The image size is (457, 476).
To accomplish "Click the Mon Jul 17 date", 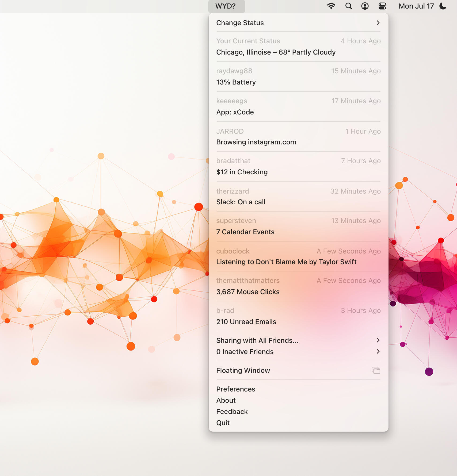I will (416, 6).
